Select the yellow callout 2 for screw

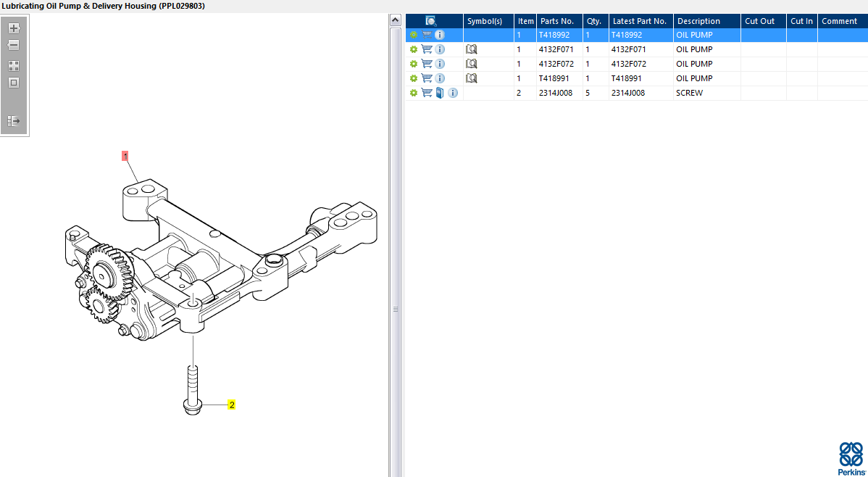pyautogui.click(x=232, y=405)
